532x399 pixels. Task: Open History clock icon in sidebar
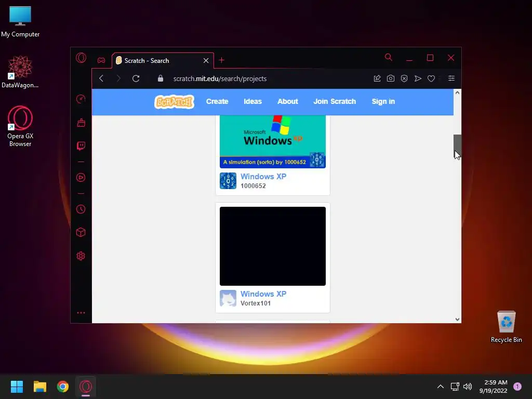[x=81, y=209]
